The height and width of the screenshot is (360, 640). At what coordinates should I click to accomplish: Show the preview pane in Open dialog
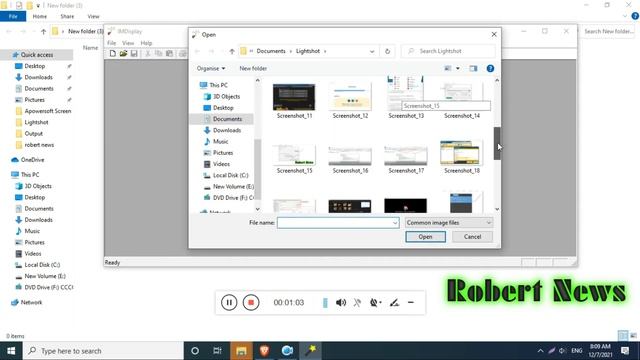(x=473, y=68)
